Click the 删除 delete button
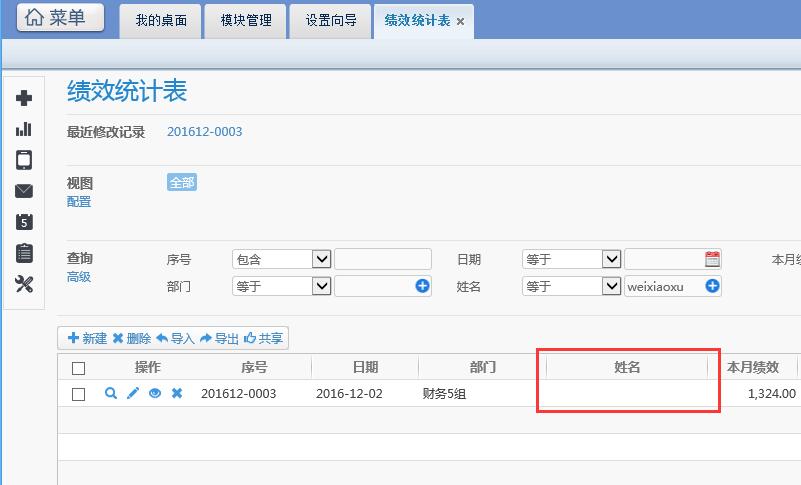This screenshot has height=485, width=801. pyautogui.click(x=132, y=338)
